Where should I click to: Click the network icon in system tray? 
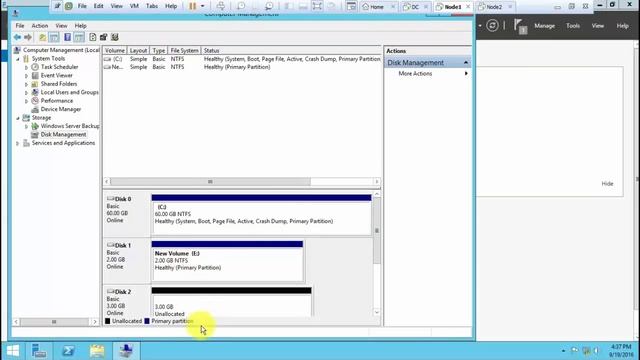[586, 351]
